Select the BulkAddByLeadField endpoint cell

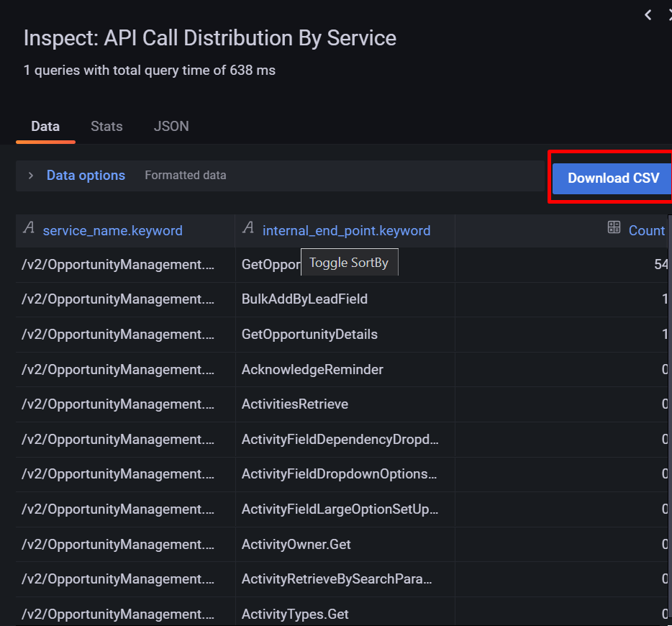click(304, 299)
